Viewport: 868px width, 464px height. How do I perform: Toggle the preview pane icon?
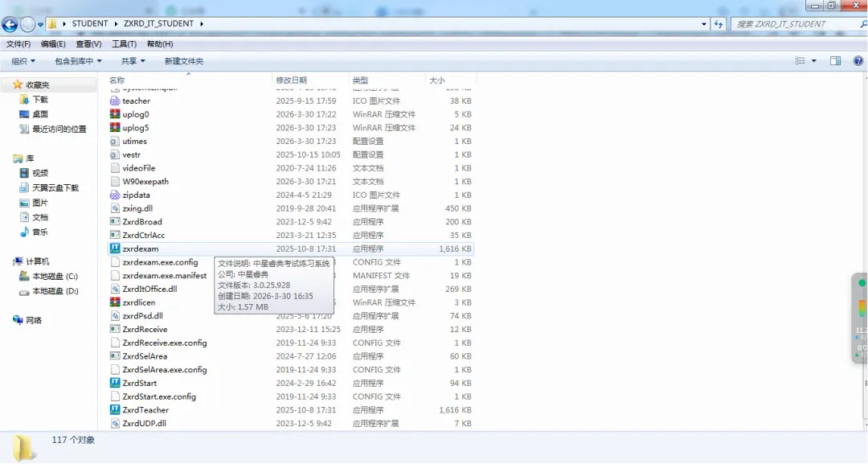pyautogui.click(x=834, y=61)
